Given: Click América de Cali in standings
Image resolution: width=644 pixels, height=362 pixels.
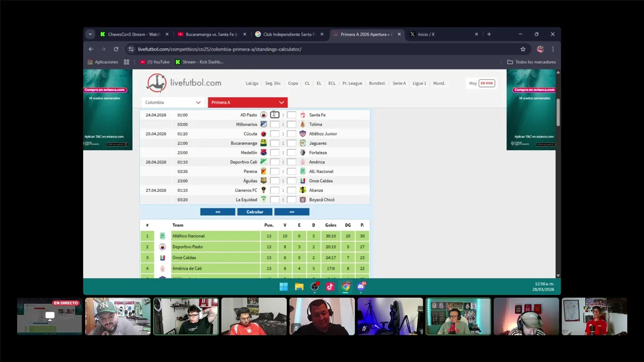Looking at the screenshot, I should pyautogui.click(x=187, y=268).
